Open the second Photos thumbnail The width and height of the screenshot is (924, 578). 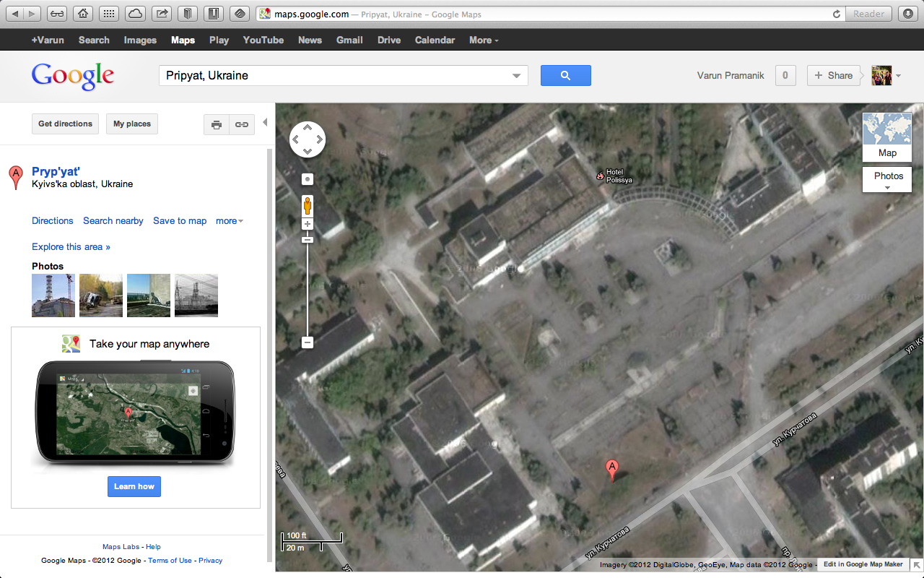click(101, 296)
